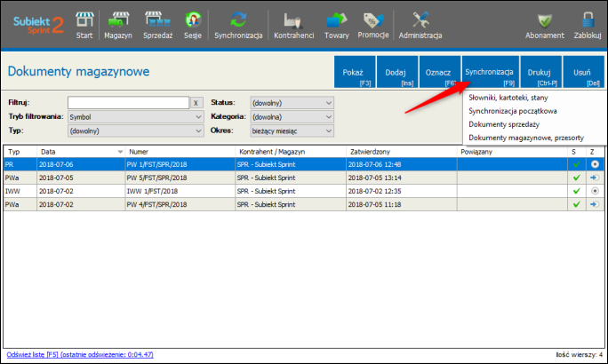Viewport: 608px width, 364px height.
Task: Open the Administracja tools
Action: (x=420, y=23)
